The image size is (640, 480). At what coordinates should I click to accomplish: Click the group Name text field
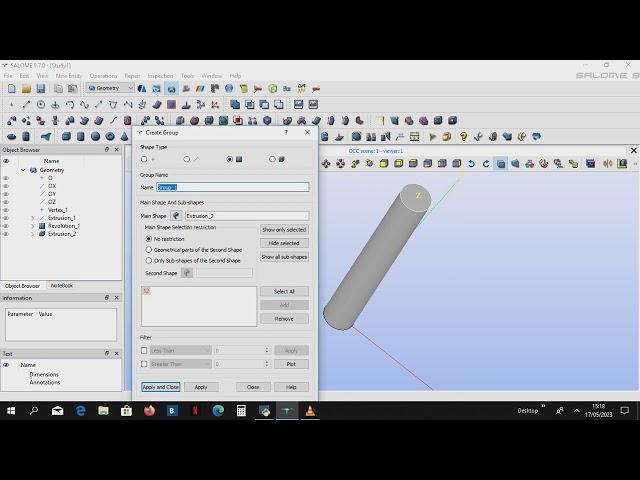coord(232,187)
